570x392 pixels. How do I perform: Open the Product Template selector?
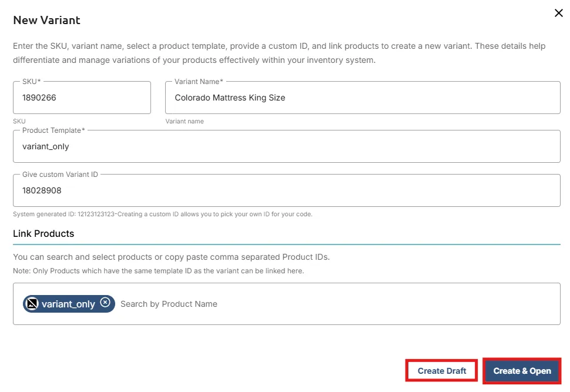point(286,146)
